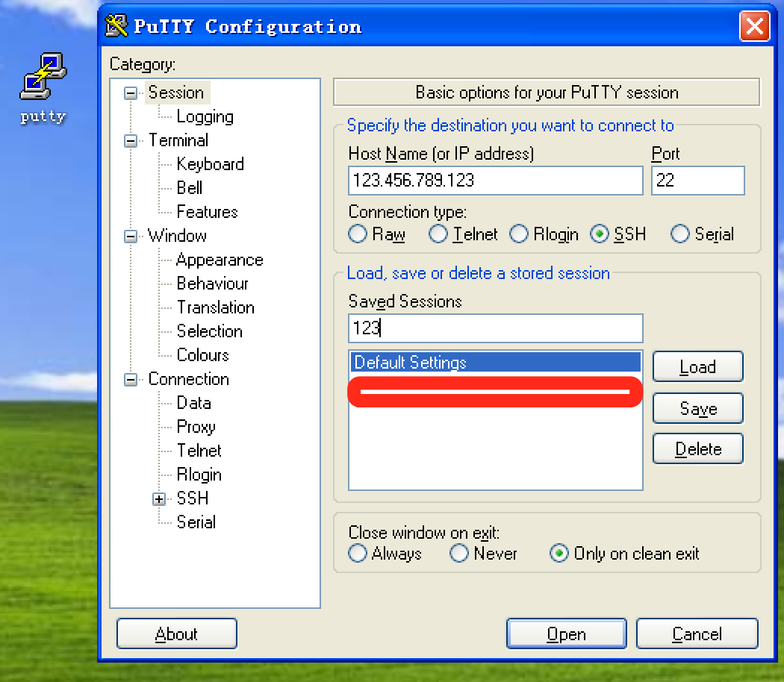The width and height of the screenshot is (784, 682).
Task: Close the PuTTY Configuration window
Action: (x=754, y=26)
